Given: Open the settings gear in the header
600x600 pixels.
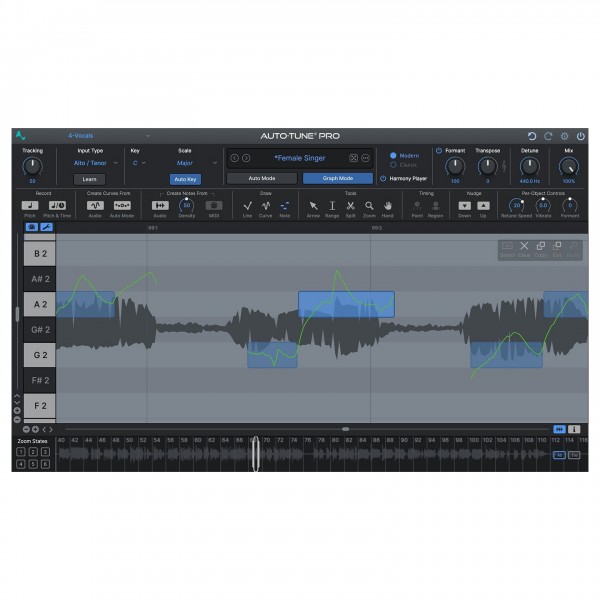Looking at the screenshot, I should (x=564, y=136).
